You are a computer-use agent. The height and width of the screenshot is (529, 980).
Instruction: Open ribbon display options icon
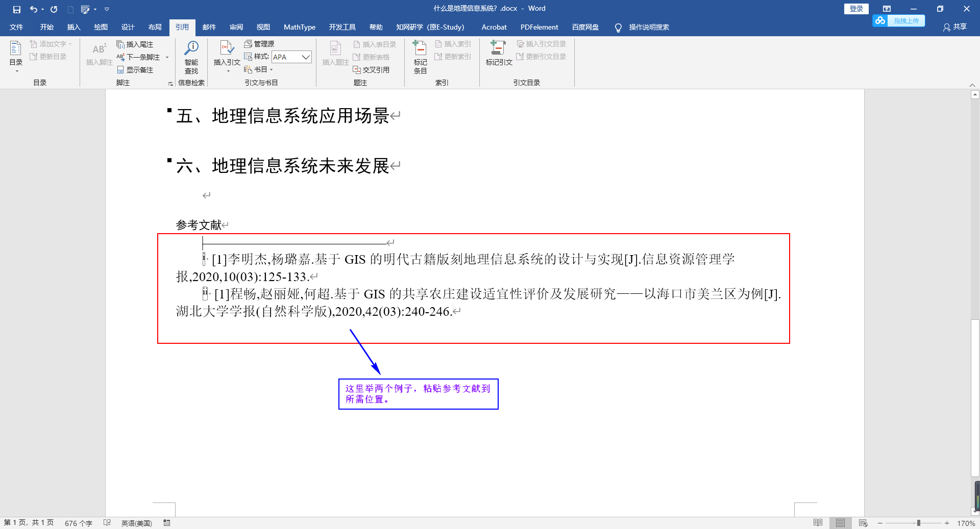tap(887, 9)
